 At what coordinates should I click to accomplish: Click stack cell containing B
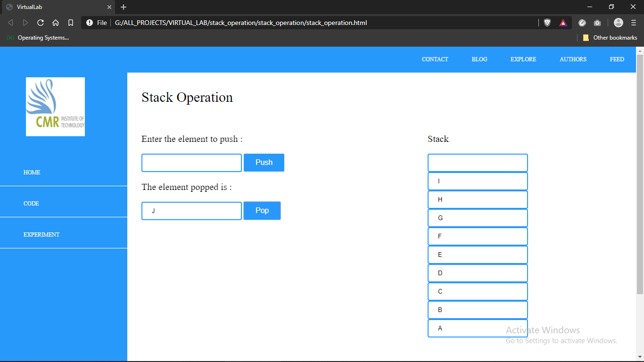(x=478, y=310)
